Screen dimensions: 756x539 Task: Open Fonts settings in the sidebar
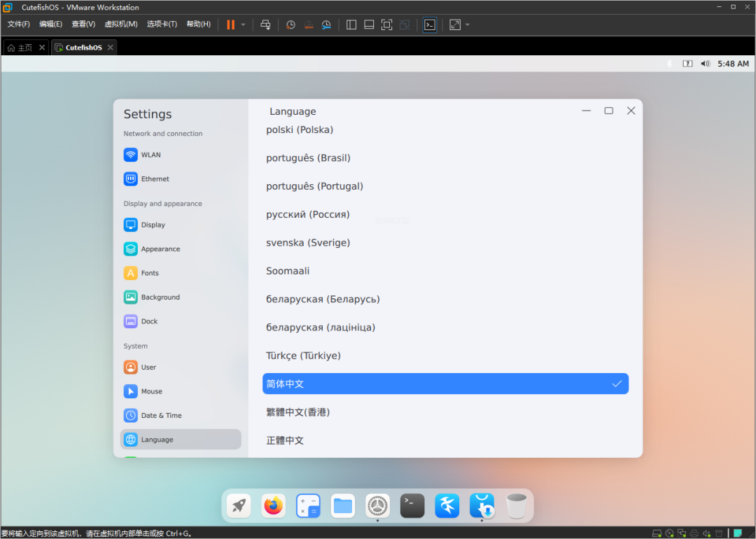coord(181,273)
